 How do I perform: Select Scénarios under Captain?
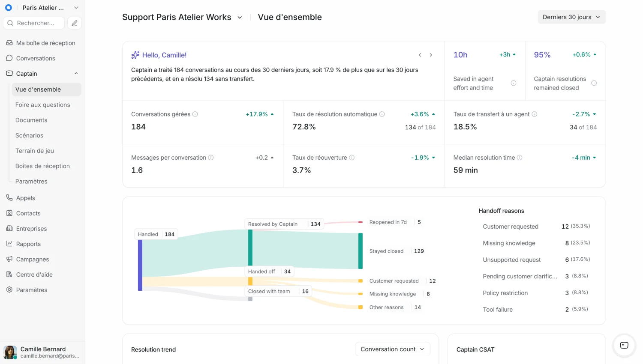(x=46, y=135)
